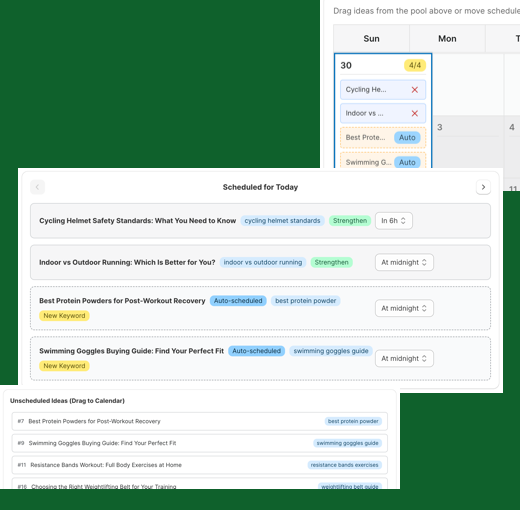Image resolution: width=520 pixels, height=510 pixels.
Task: Open Swimming Goggles Buying Guide scheduled title
Action: click(131, 351)
